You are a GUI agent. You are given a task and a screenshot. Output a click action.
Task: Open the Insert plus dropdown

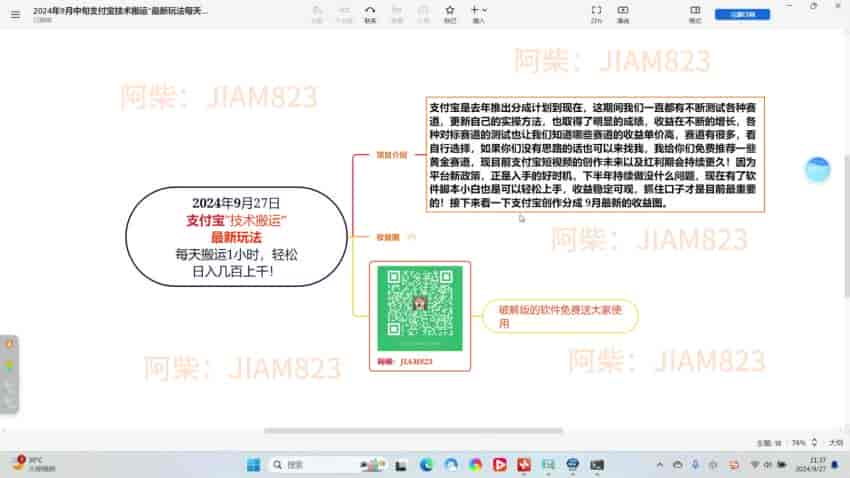479,14
